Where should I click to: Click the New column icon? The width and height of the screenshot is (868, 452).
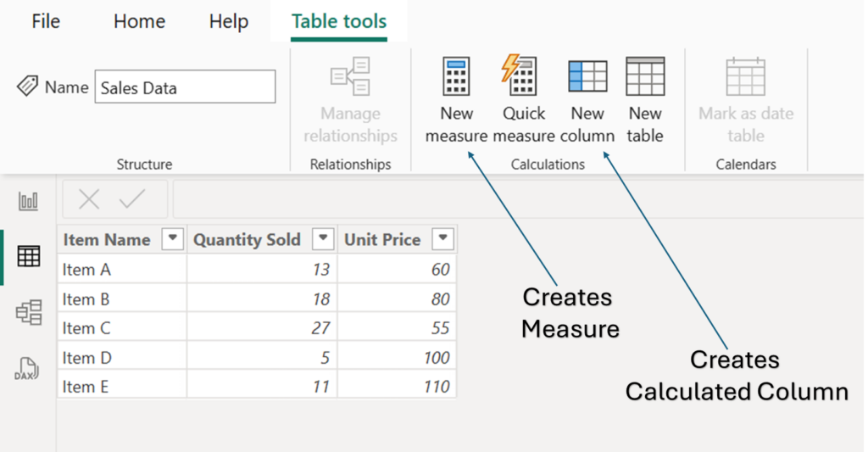587,76
